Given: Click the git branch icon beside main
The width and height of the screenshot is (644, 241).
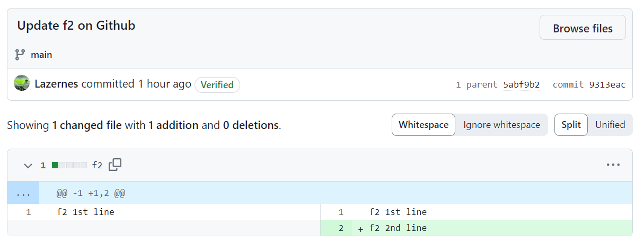Looking at the screenshot, I should [x=20, y=54].
